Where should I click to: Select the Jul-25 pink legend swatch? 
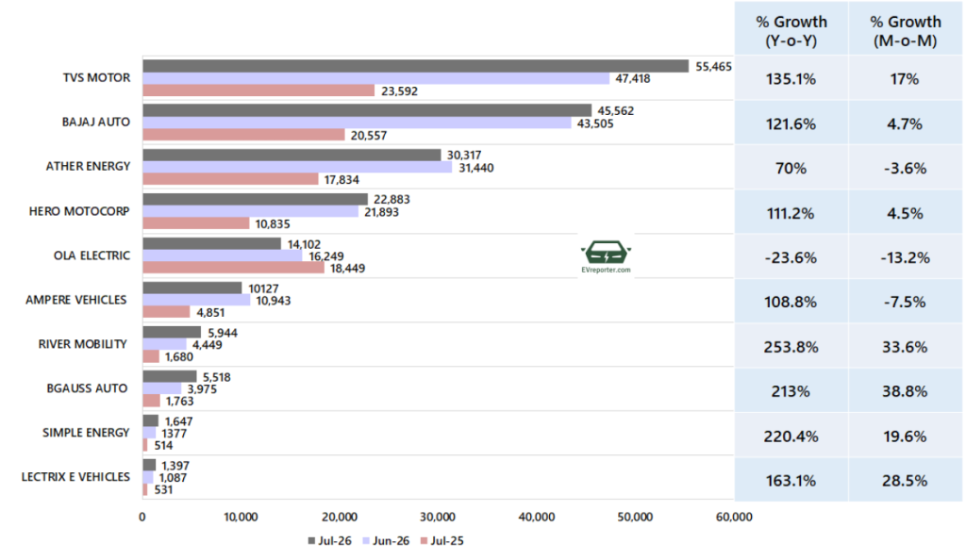424,541
